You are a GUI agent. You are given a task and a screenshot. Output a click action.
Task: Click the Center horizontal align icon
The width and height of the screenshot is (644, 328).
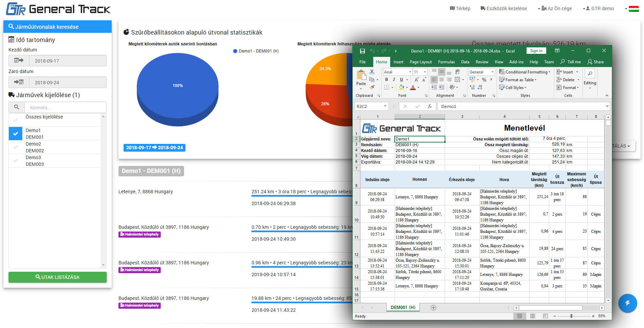pos(442,80)
